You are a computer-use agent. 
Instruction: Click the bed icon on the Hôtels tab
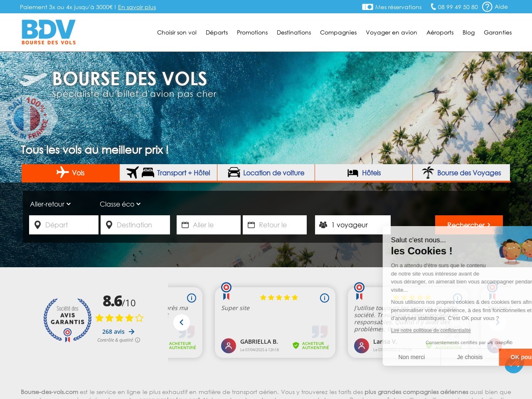point(353,173)
